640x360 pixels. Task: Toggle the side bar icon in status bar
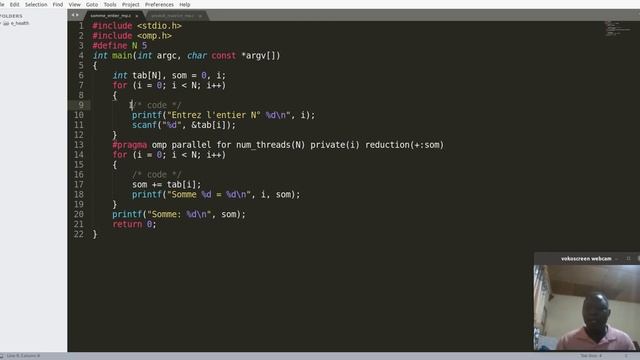pos(2,356)
